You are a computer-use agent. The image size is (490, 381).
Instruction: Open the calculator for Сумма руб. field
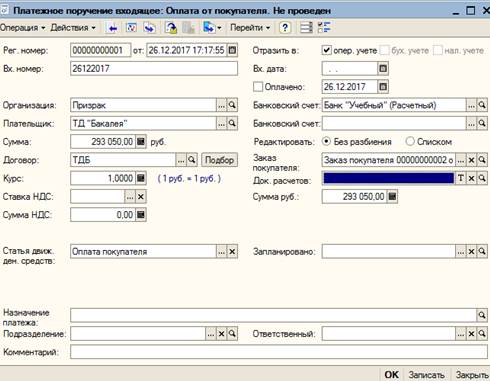click(392, 197)
